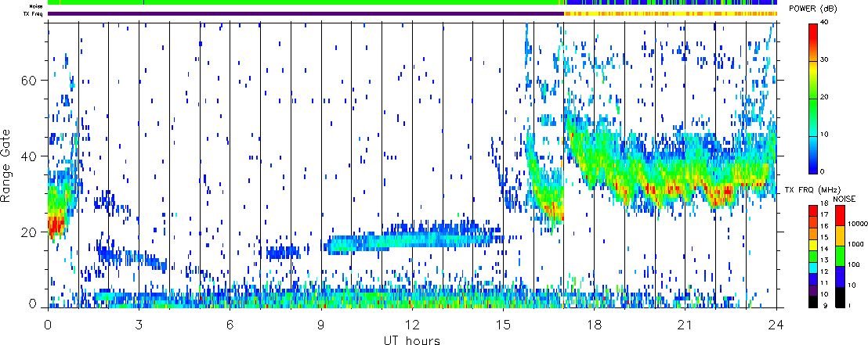The image size is (868, 345).
Task: Select the 3 tick label on UT hours axis
Action: [139, 324]
